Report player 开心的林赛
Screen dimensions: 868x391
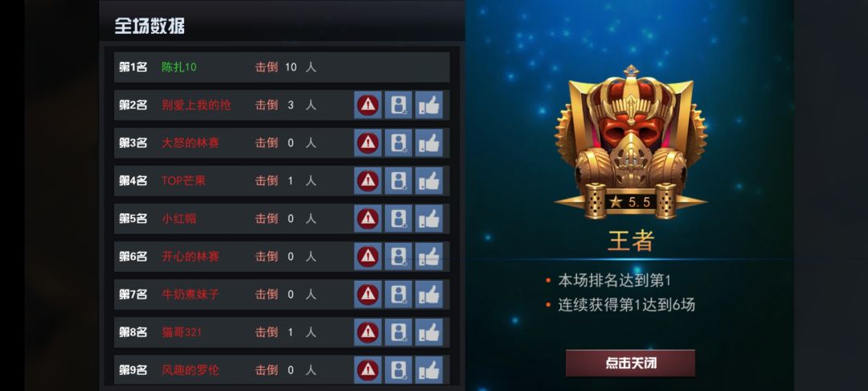pyautogui.click(x=367, y=257)
